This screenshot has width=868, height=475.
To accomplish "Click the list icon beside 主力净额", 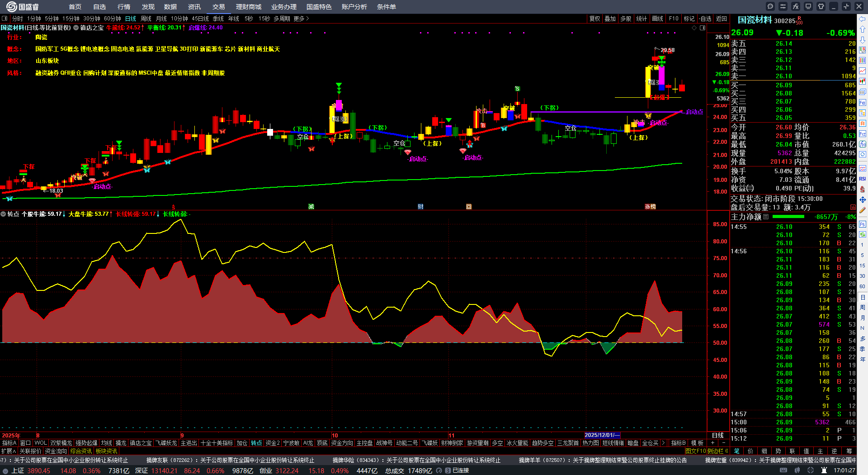I will [766, 217].
